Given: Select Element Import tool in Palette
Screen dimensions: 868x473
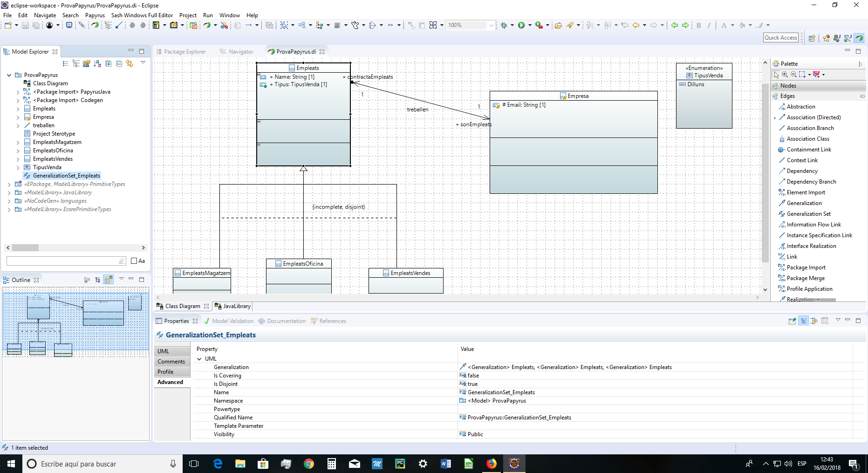Looking at the screenshot, I should click(x=801, y=192).
